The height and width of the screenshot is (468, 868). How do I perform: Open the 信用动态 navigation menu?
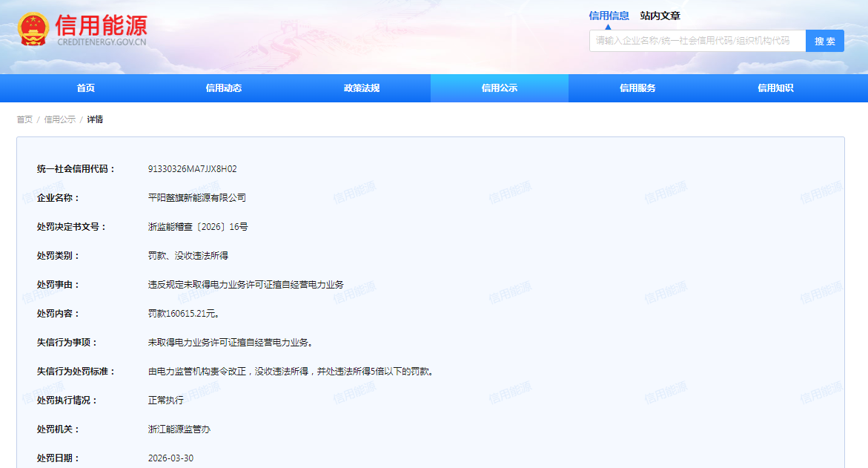223,88
